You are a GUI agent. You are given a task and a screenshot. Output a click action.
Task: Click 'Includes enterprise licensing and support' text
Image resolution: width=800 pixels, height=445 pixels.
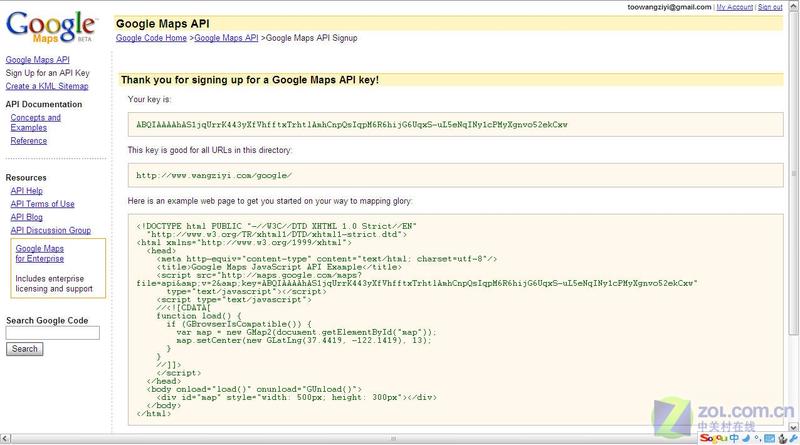click(x=54, y=284)
